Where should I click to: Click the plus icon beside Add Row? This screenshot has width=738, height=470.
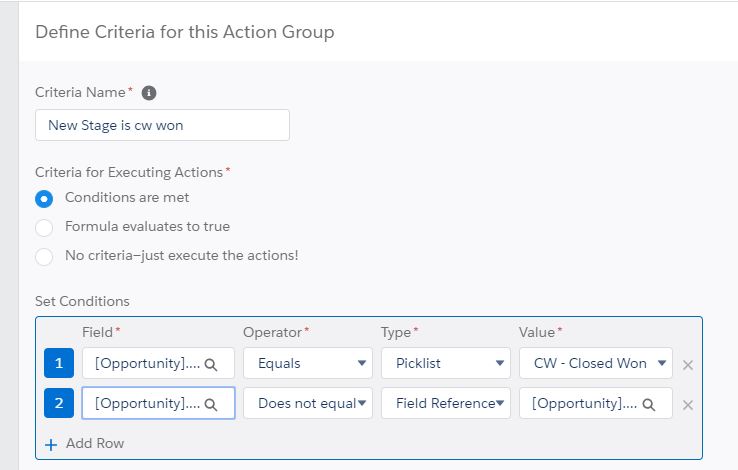pos(51,443)
